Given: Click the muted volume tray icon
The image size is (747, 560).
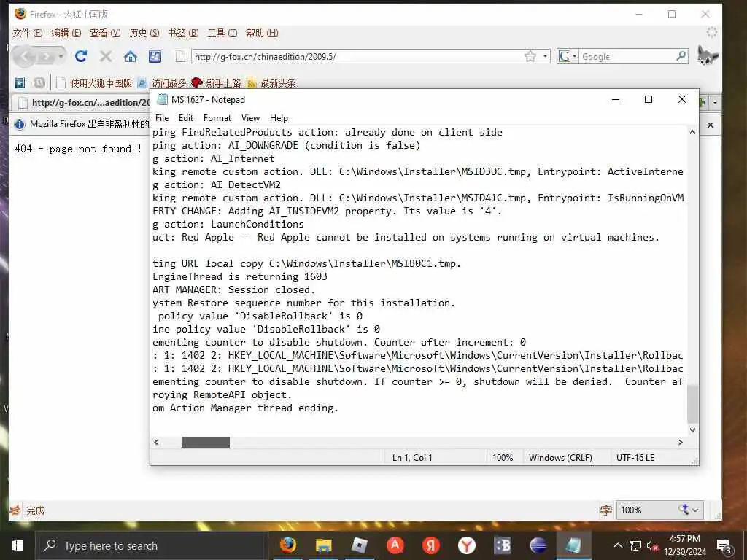Looking at the screenshot, I should point(651,545).
